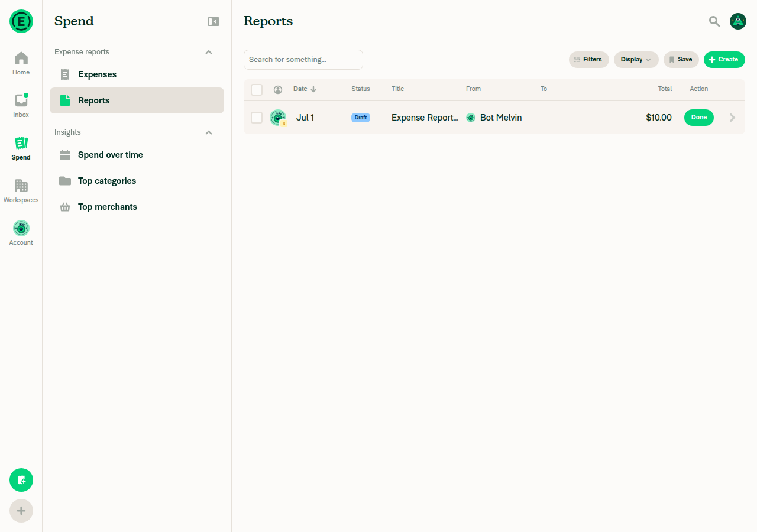Click the Save search button

[x=681, y=60]
